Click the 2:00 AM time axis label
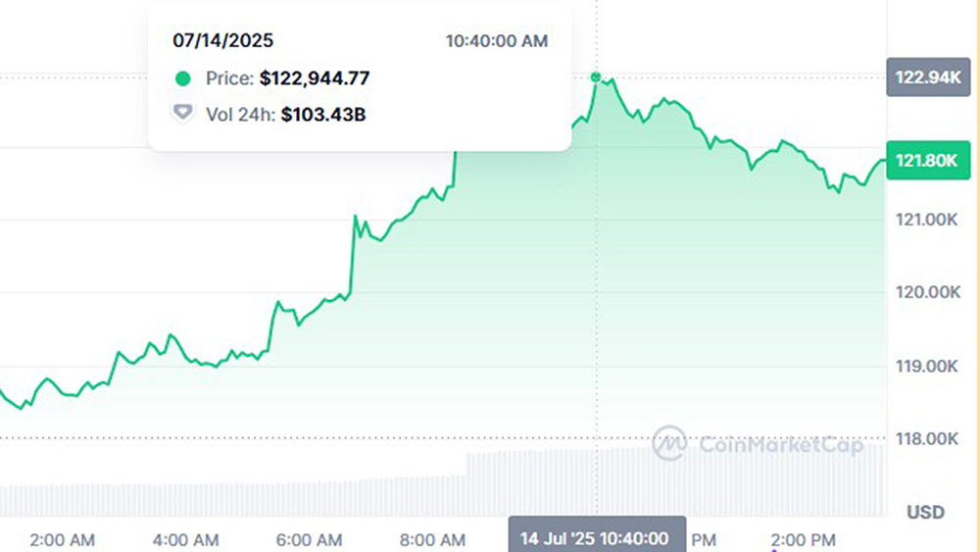 tap(63, 540)
